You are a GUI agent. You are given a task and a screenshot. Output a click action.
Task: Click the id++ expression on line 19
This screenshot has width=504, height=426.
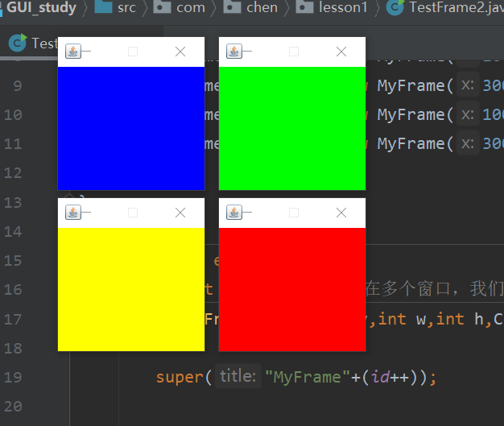(390, 377)
